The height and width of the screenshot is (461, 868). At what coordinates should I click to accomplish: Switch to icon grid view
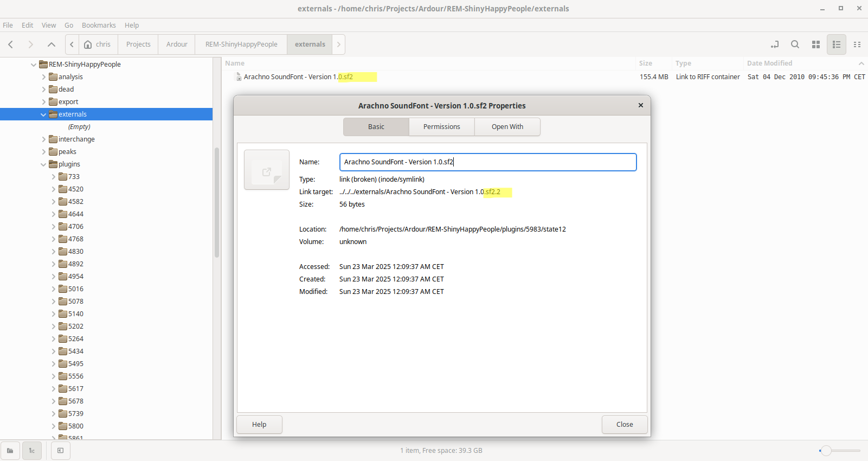[815, 44]
